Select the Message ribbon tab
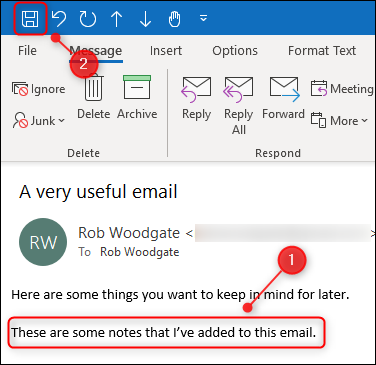 96,51
